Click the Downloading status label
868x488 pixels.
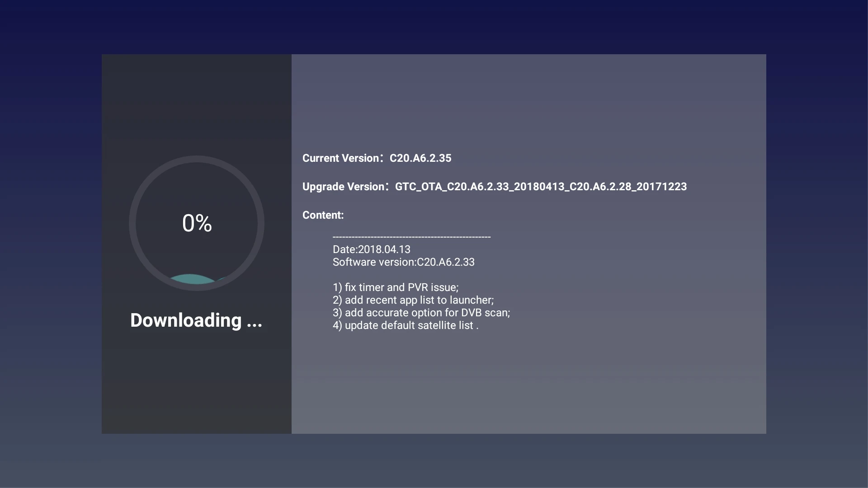point(196,320)
